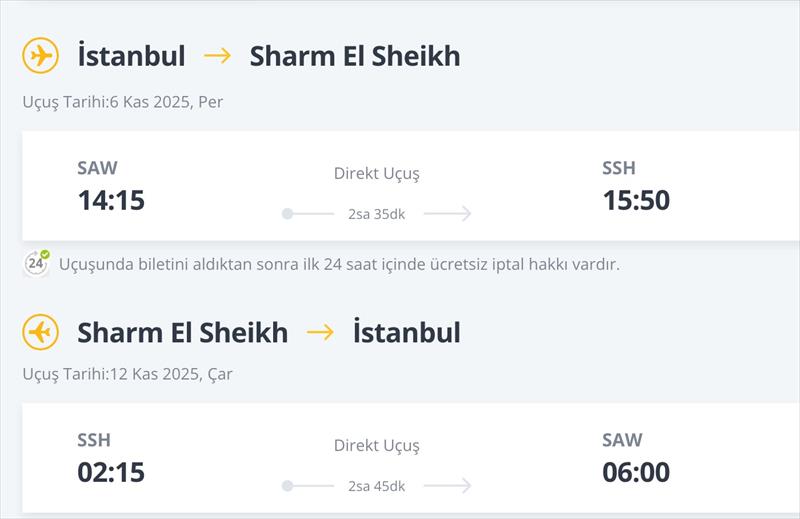Click the outbound Direkt Uçuş label
800x519 pixels.
pyautogui.click(x=377, y=174)
